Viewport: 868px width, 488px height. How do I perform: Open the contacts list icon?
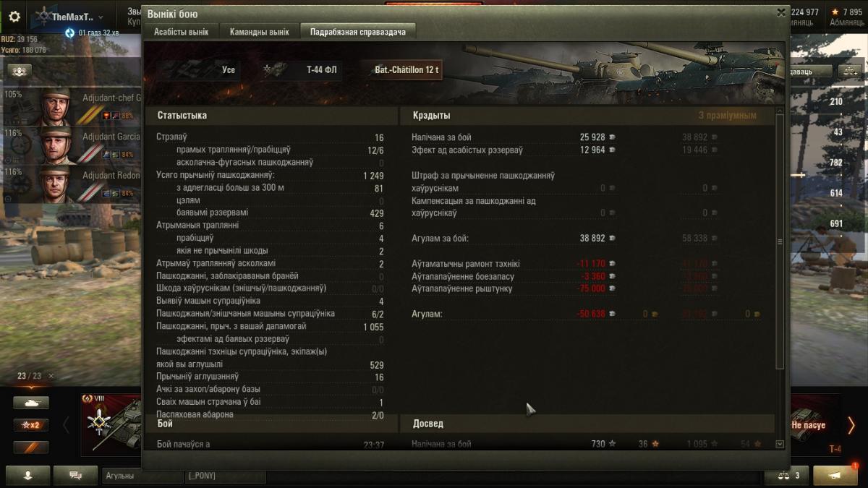28,476
